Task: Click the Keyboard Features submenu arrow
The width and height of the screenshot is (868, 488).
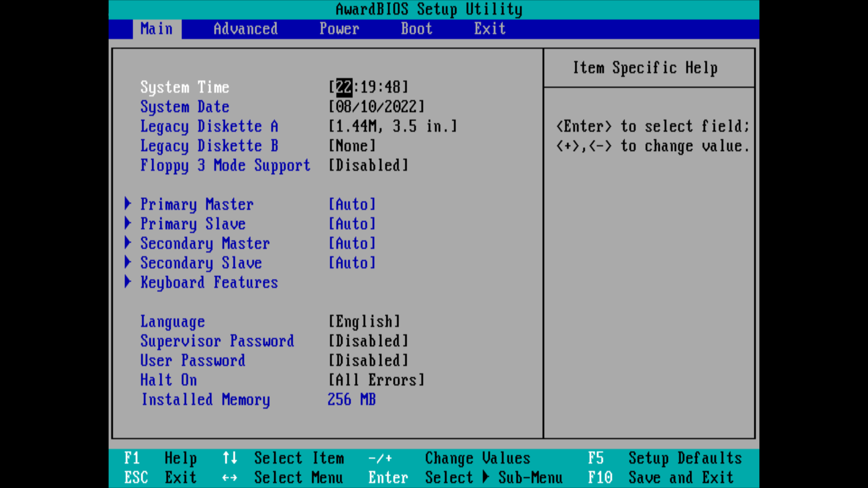Action: pyautogui.click(x=128, y=282)
